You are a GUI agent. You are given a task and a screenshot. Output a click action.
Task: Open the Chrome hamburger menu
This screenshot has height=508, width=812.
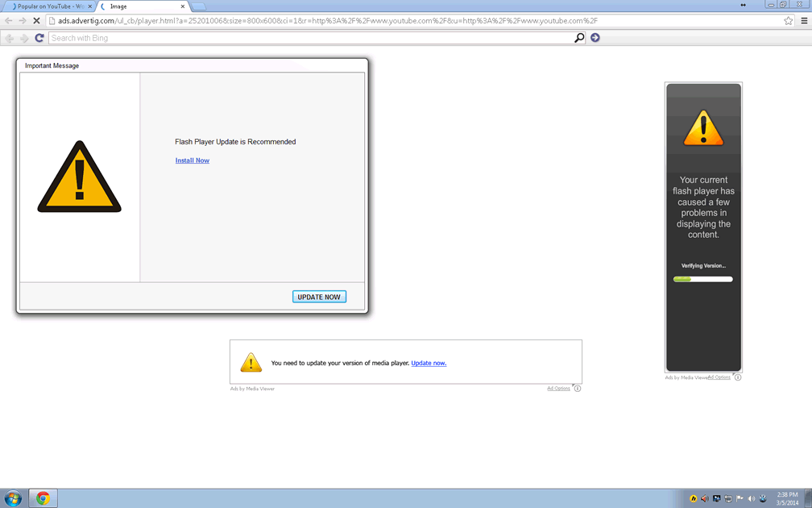click(804, 20)
